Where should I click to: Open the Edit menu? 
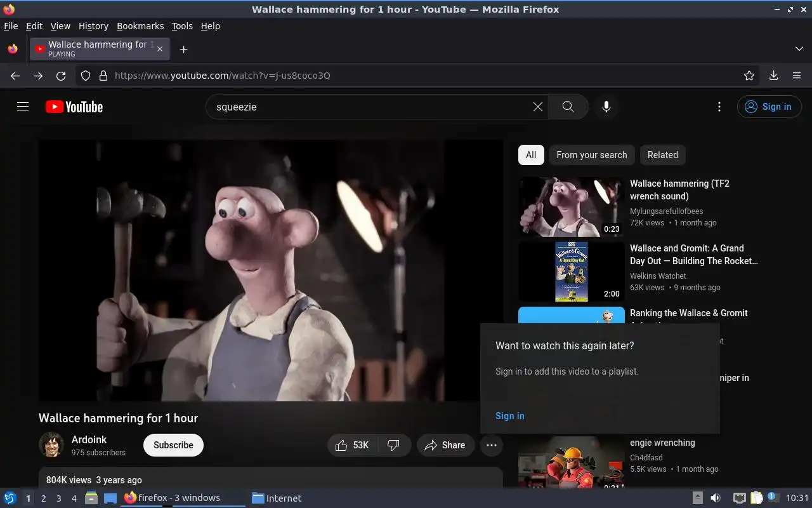click(x=34, y=26)
